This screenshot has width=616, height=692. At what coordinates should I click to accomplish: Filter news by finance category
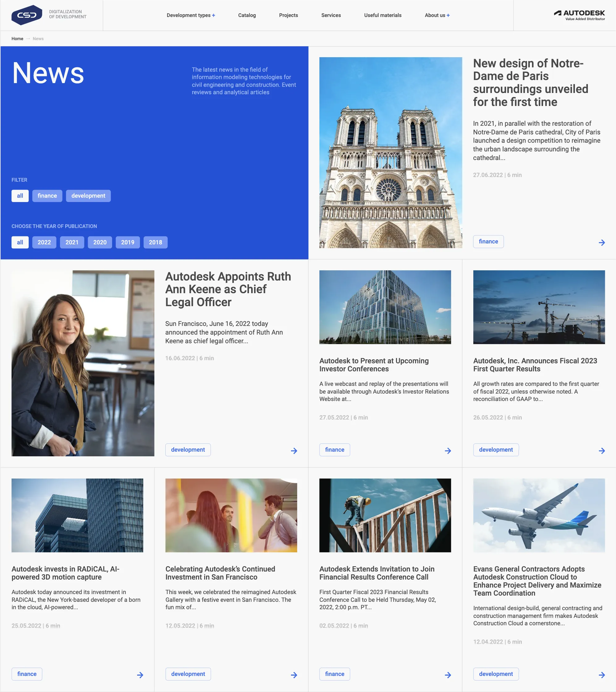(47, 196)
